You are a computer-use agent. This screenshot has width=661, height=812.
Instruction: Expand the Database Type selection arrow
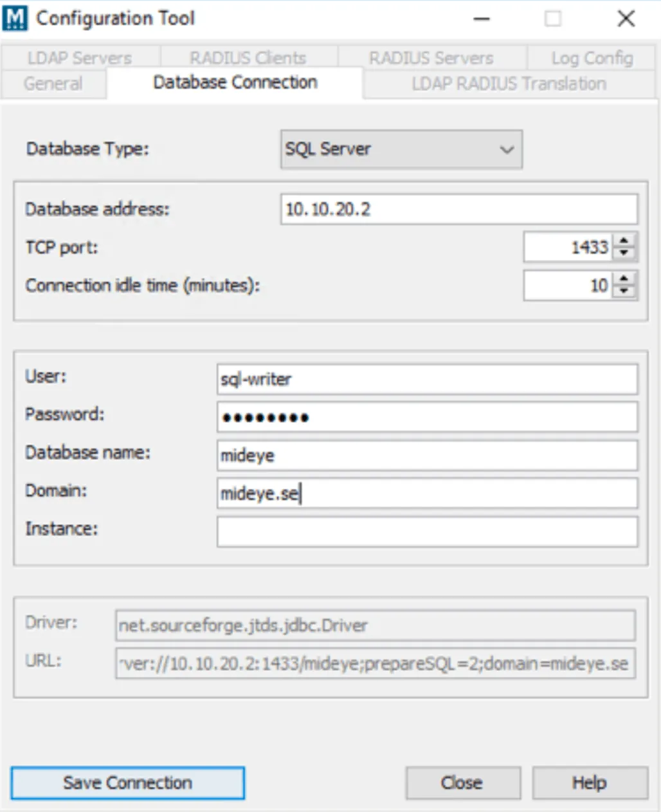[507, 149]
